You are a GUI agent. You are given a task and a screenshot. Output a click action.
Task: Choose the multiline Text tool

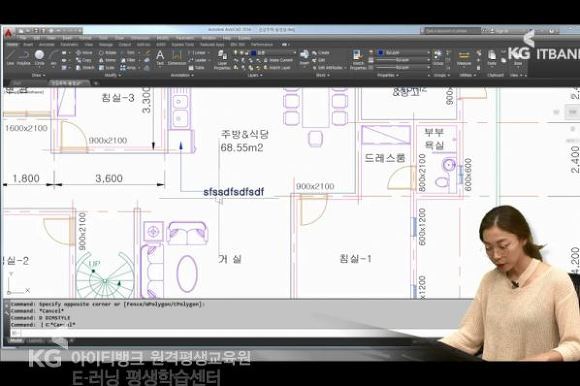point(160,57)
